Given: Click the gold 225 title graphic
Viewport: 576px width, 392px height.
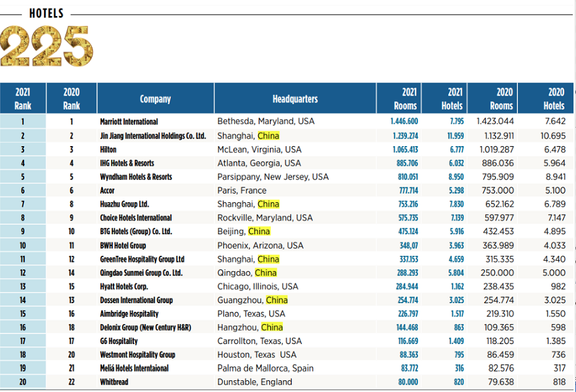Looking at the screenshot, I should pos(47,46).
